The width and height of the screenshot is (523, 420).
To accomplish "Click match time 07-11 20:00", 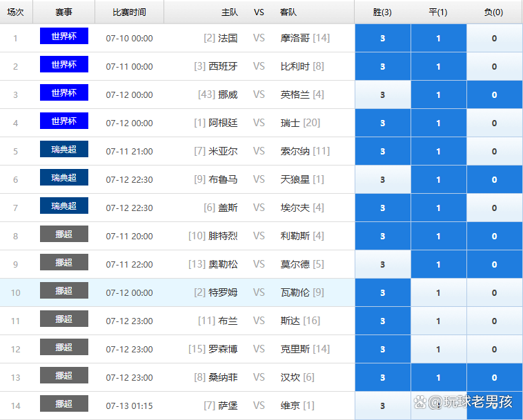I will point(130,237).
